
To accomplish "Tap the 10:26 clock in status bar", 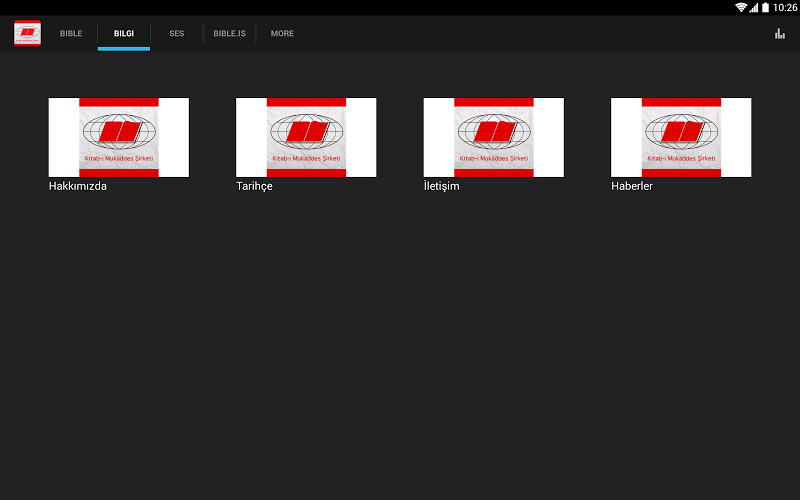I will (785, 8).
